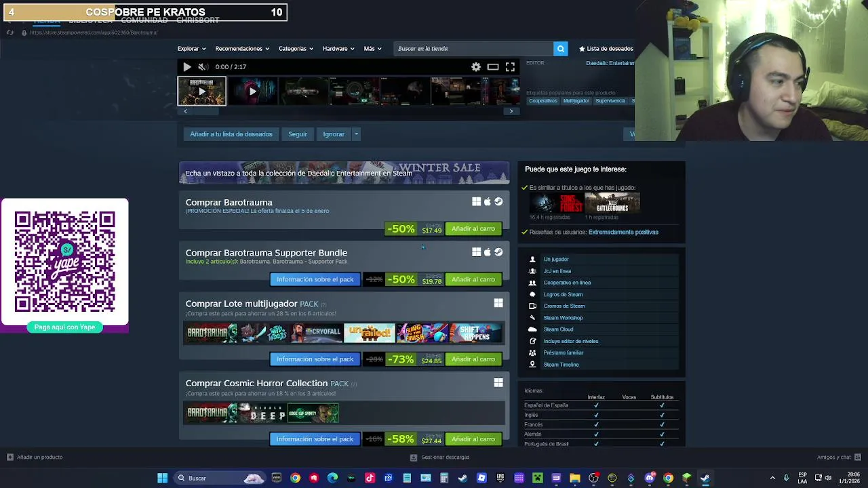Open Cryofall game image in multiplayer pack
The height and width of the screenshot is (488, 868).
click(x=316, y=333)
